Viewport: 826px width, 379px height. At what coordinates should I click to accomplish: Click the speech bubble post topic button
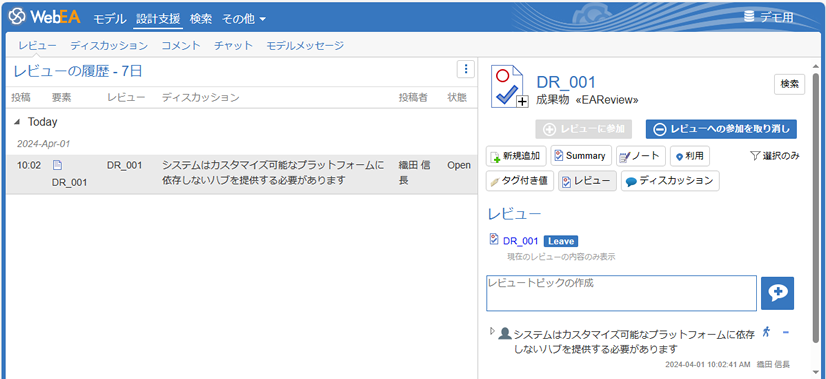777,293
